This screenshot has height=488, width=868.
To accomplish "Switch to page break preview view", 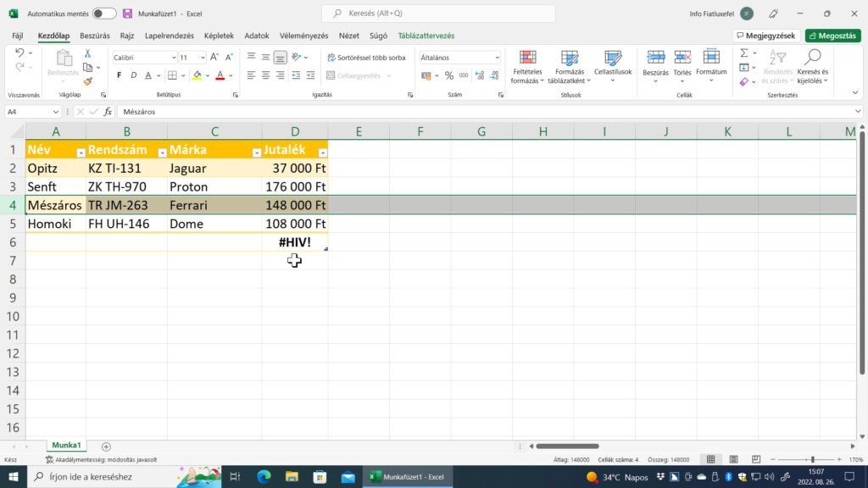I will pyautogui.click(x=756, y=459).
